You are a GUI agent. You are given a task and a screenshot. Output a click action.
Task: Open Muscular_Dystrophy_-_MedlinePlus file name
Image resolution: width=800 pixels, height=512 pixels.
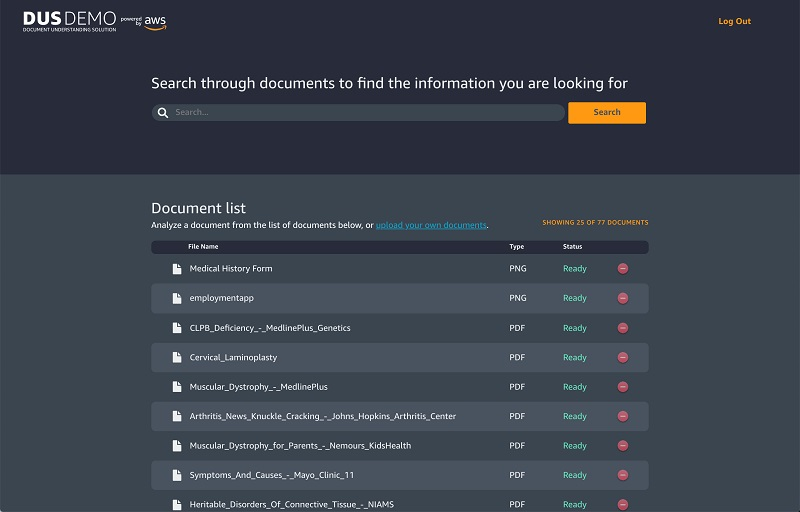(x=259, y=387)
